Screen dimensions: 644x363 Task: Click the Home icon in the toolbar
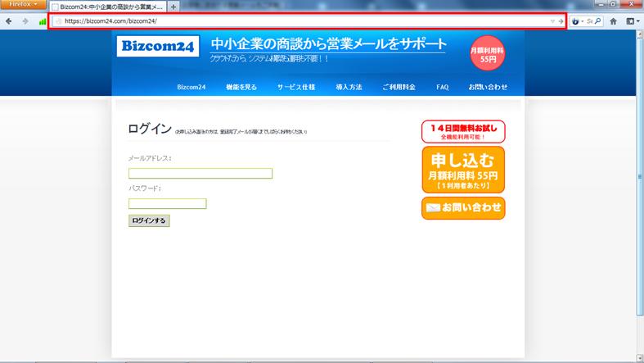pos(613,21)
